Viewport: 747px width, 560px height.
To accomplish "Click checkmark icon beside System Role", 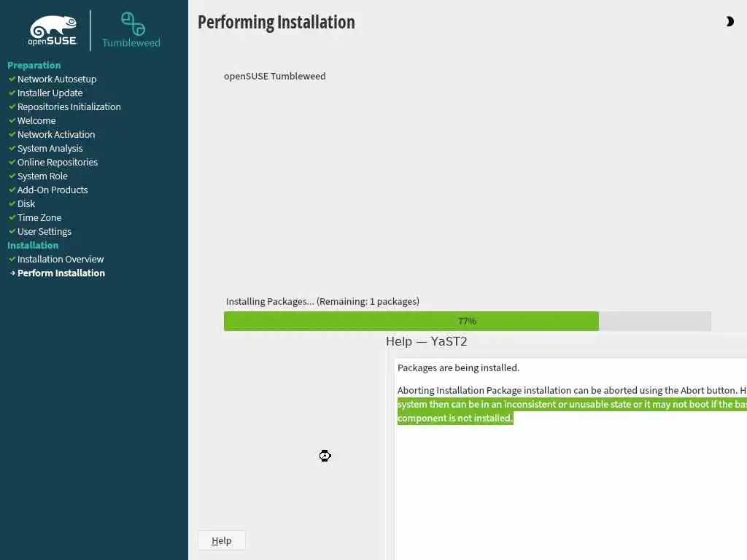I will (12, 176).
